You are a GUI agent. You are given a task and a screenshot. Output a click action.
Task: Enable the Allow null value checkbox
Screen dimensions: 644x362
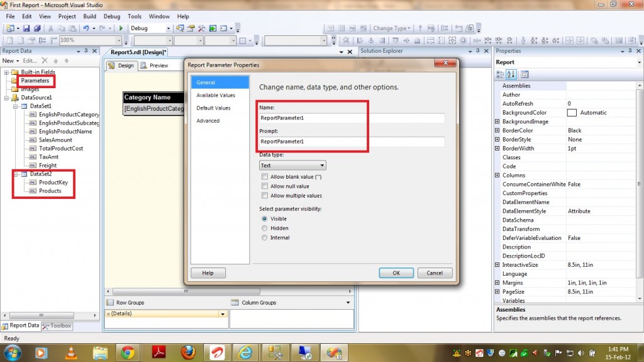(x=265, y=186)
